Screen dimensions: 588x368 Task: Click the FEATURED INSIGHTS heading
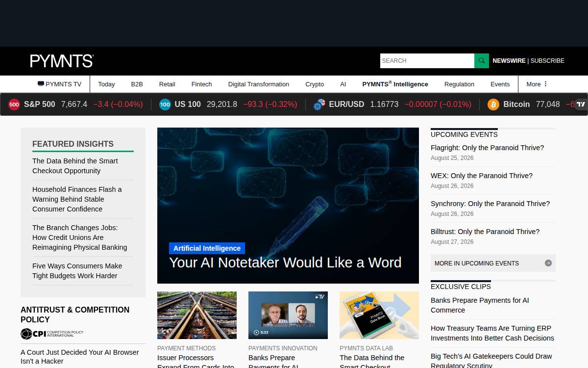click(73, 144)
